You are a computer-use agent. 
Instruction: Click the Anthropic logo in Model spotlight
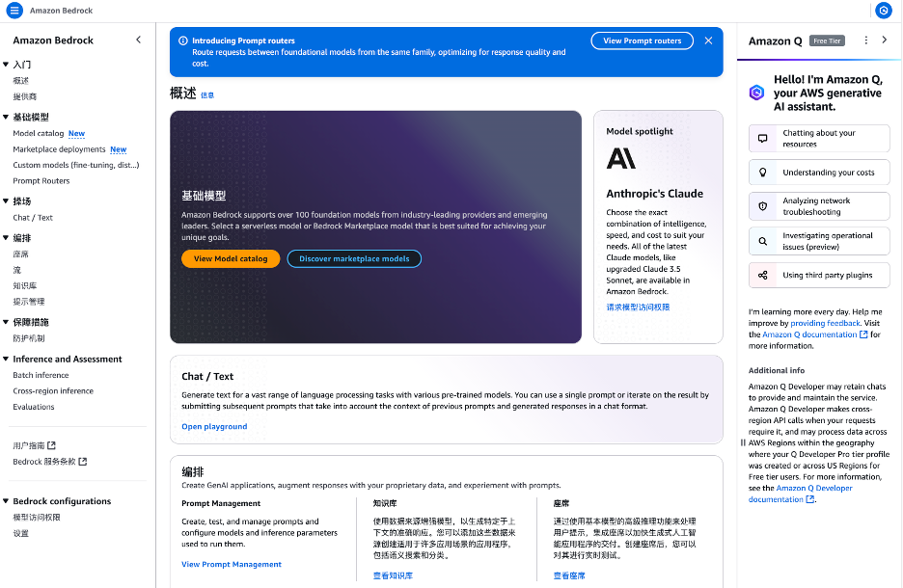click(621, 158)
